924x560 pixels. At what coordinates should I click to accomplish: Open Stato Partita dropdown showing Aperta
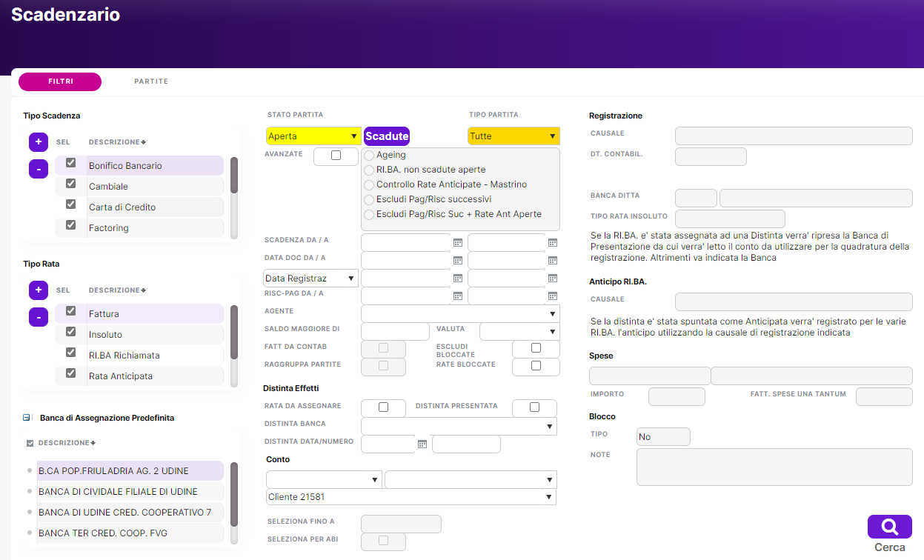(313, 136)
